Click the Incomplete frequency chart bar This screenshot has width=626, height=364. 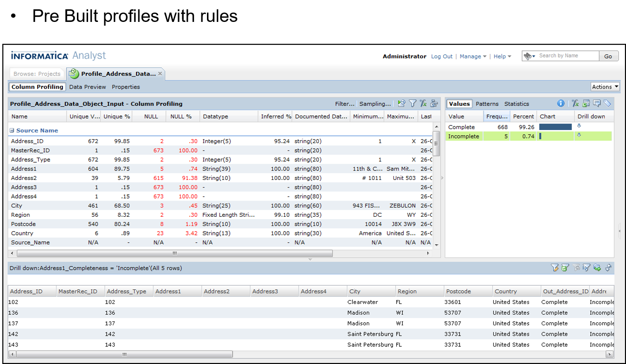click(x=540, y=136)
